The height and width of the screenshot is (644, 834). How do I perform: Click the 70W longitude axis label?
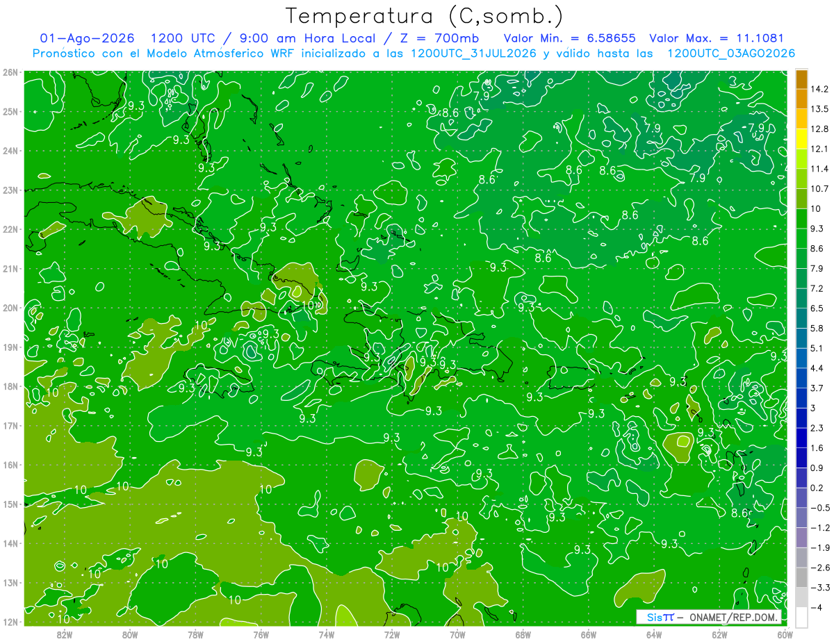pos(457,634)
